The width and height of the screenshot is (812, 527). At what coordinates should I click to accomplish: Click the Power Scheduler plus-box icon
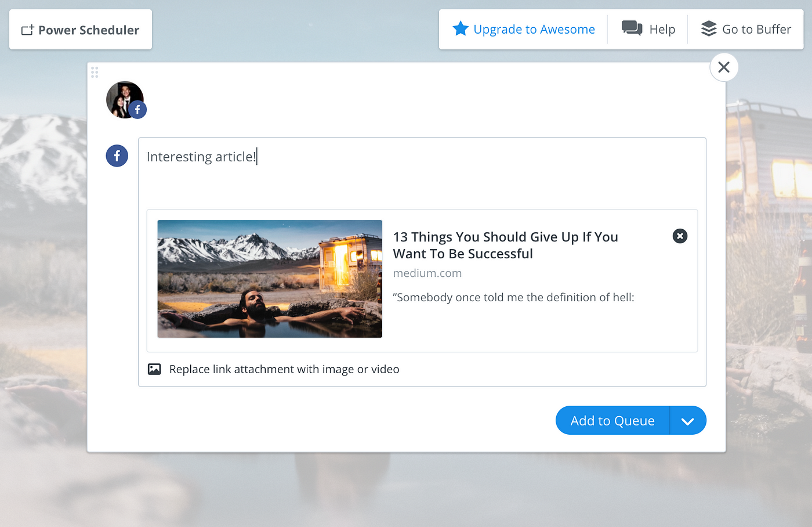pos(28,30)
